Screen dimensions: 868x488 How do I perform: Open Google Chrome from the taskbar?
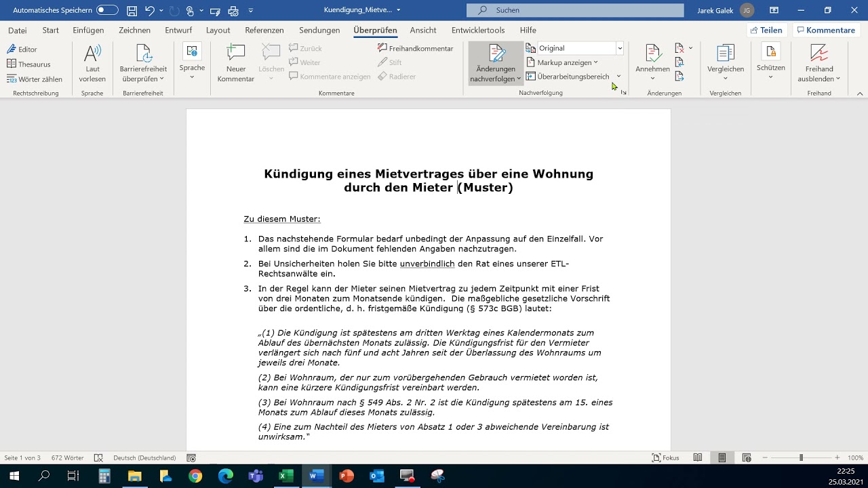point(195,476)
